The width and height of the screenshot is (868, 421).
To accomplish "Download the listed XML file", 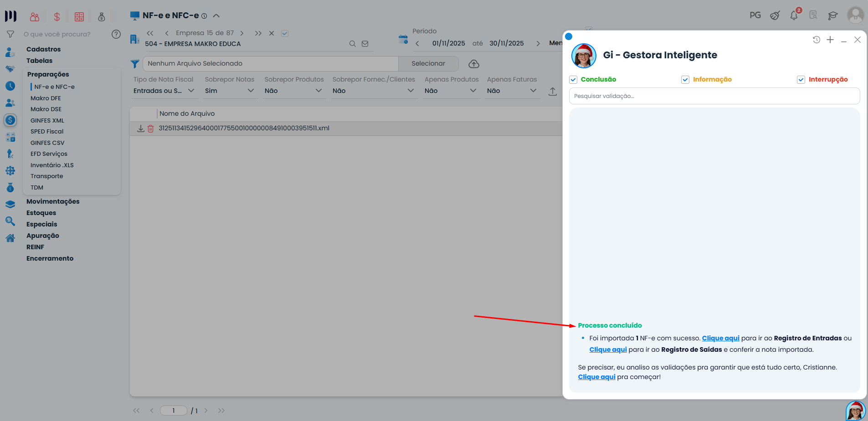I will [x=141, y=128].
